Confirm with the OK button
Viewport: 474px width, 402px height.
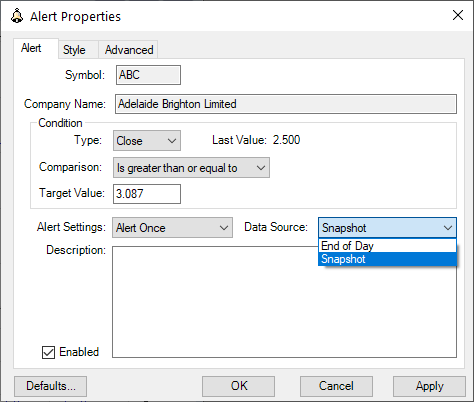point(238,386)
